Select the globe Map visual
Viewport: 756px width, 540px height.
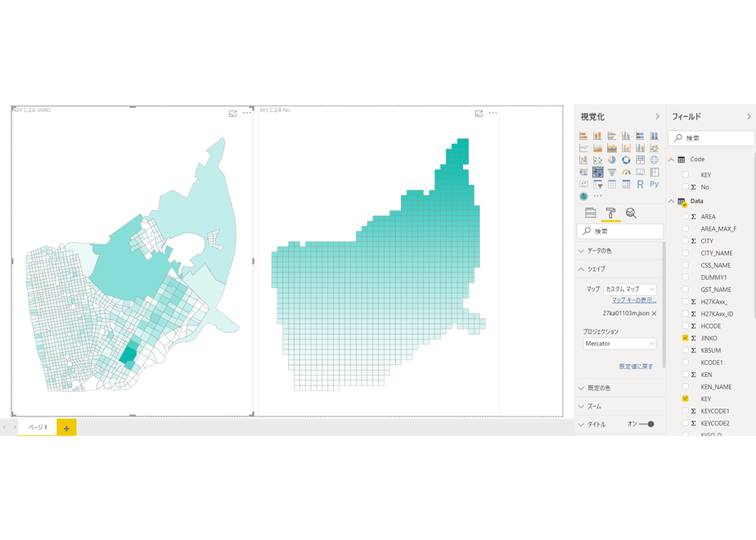pos(655,160)
